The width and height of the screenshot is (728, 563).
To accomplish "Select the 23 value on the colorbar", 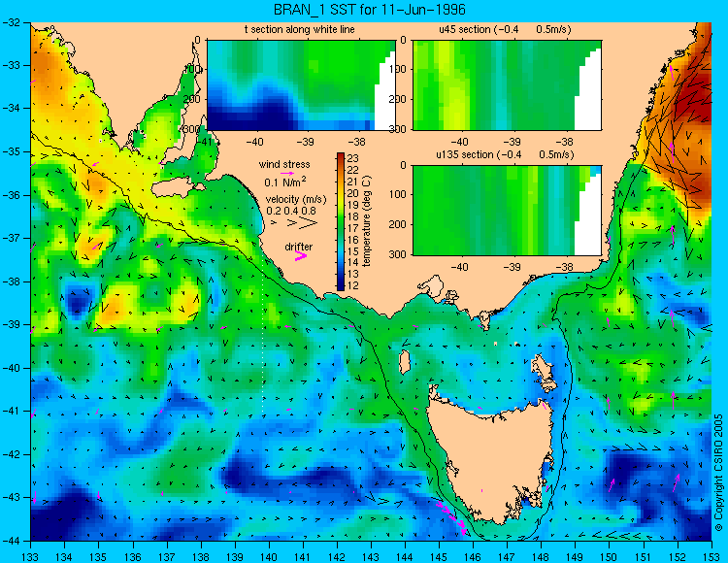I will (353, 159).
